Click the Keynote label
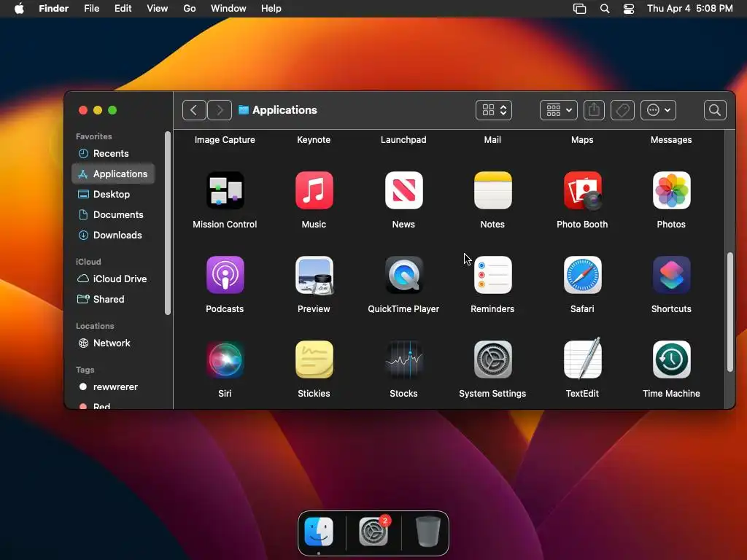 pos(314,139)
